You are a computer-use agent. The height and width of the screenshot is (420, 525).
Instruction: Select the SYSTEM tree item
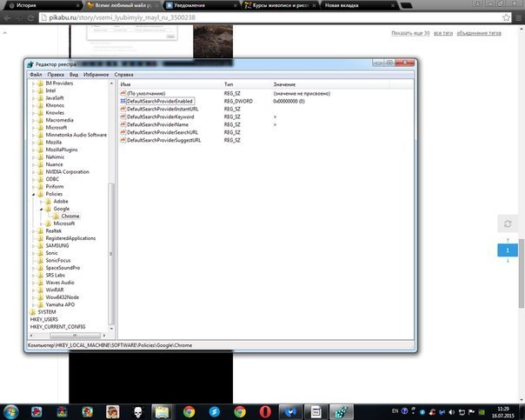pyautogui.click(x=47, y=312)
